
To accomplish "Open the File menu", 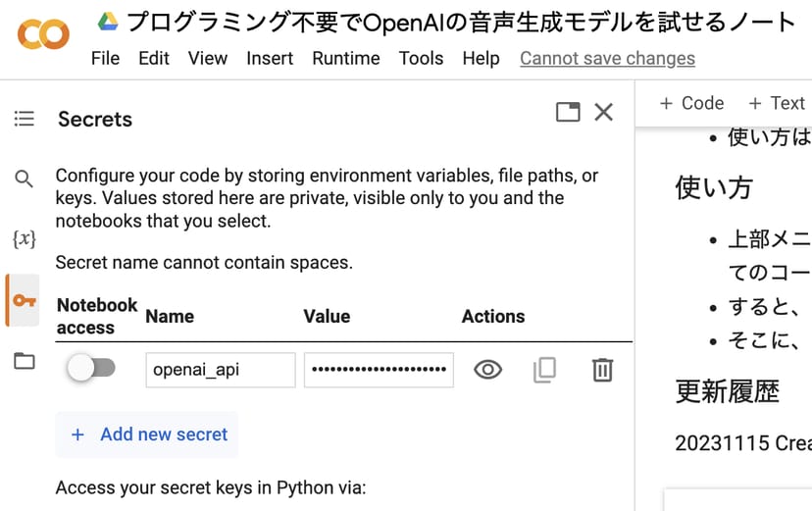I will coord(105,58).
